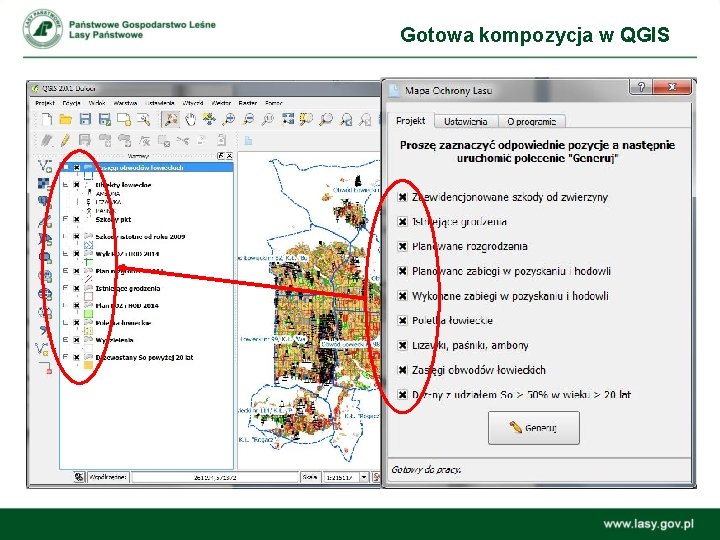Click the orange symbol of Drzewostany So layer
This screenshot has width=720, height=540.
pyautogui.click(x=88, y=366)
